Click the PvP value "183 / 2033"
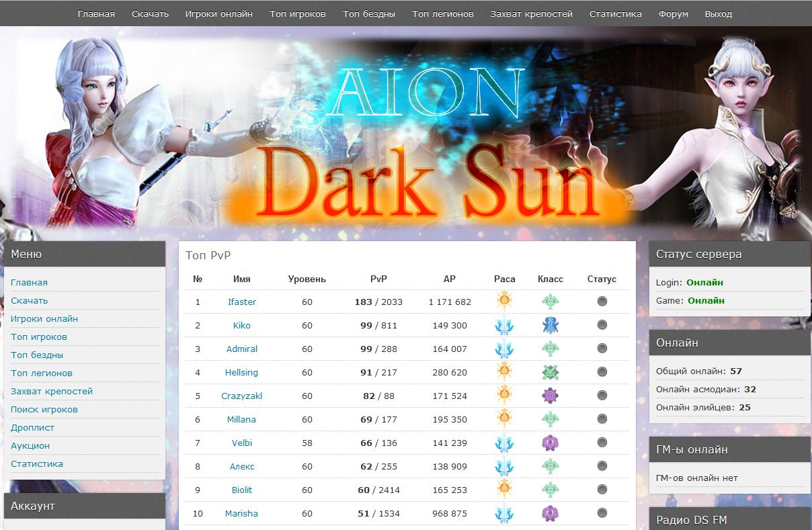The height and width of the screenshot is (530, 812). (x=378, y=302)
